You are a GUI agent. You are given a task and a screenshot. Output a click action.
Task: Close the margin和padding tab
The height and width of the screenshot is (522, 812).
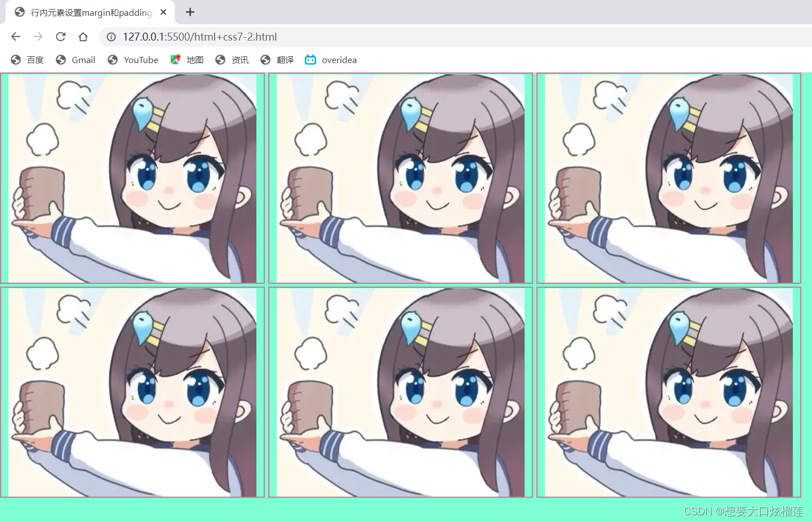coord(163,12)
